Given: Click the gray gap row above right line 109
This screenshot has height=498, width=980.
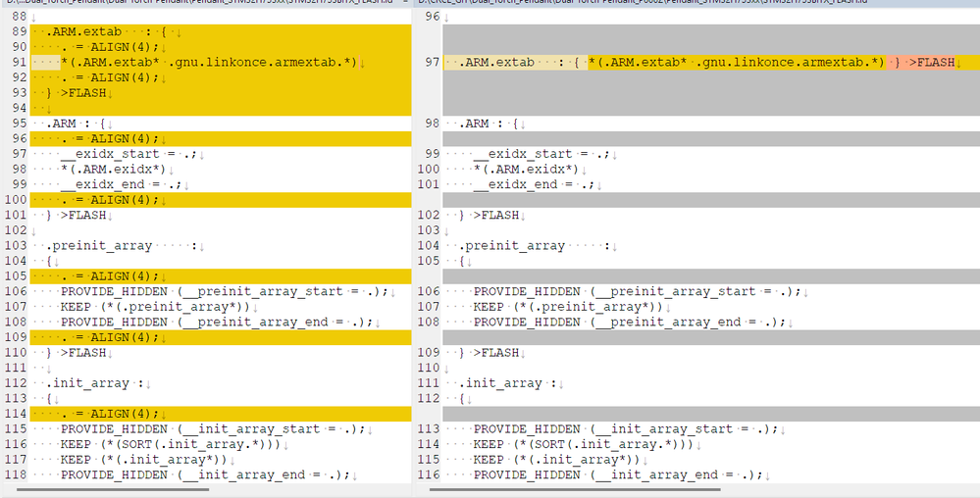Looking at the screenshot, I should pyautogui.click(x=711, y=337).
